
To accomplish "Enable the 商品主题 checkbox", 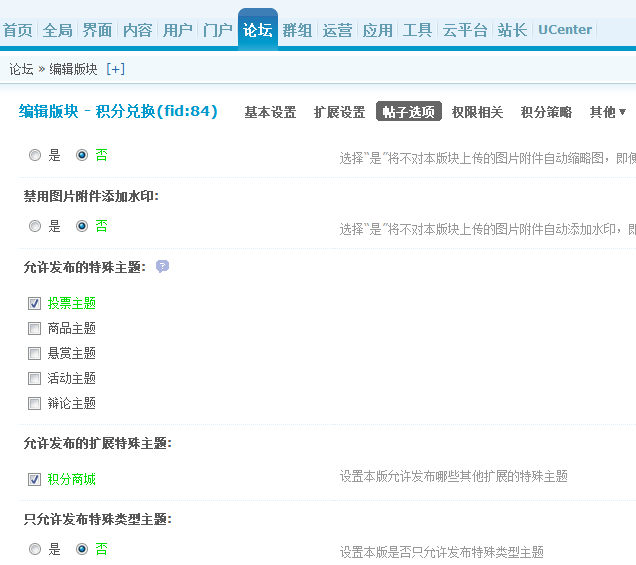I will (x=34, y=328).
